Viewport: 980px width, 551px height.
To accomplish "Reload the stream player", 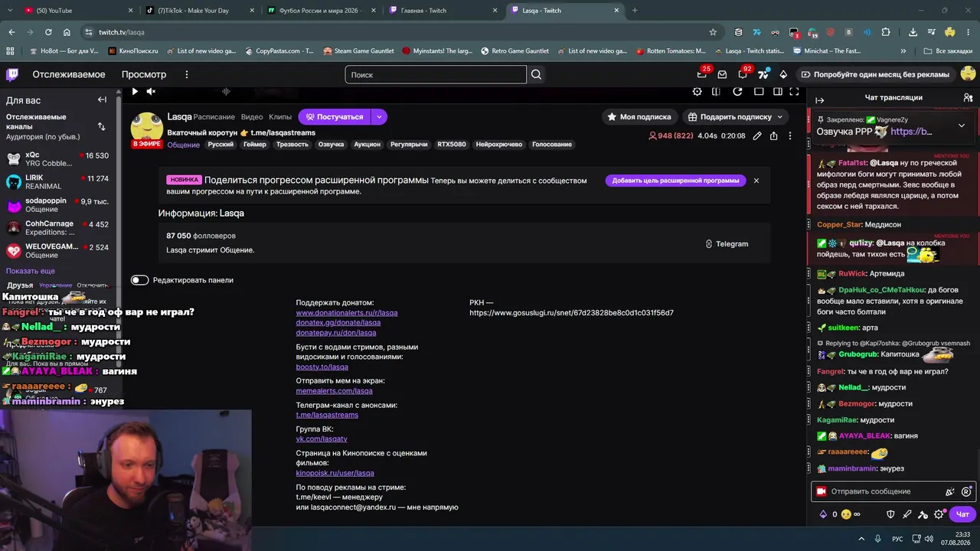I will click(x=737, y=92).
